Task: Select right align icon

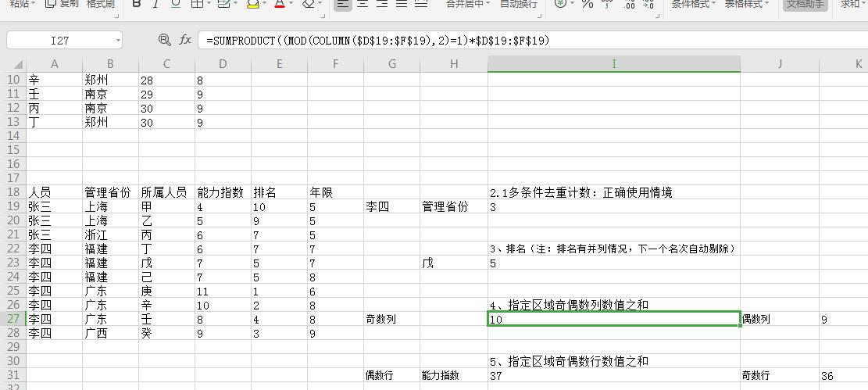Action: click(382, 3)
